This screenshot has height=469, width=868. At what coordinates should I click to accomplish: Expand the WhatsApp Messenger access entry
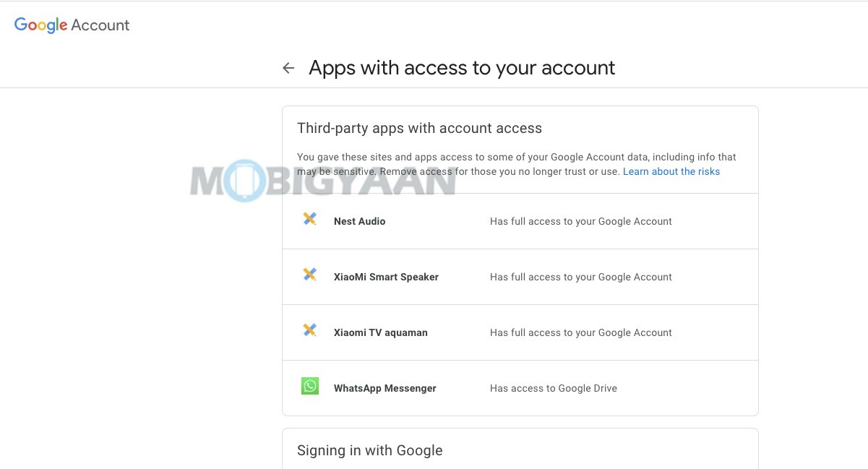(x=520, y=388)
